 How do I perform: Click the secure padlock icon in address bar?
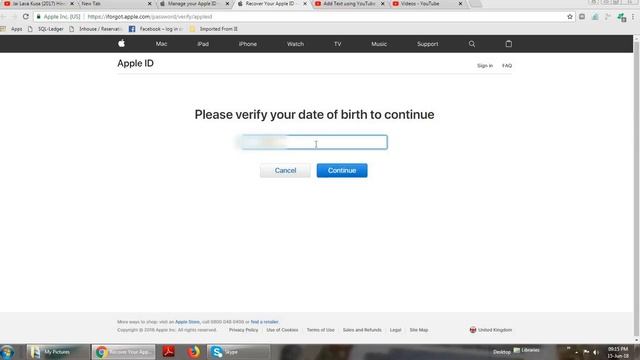pyautogui.click(x=38, y=17)
